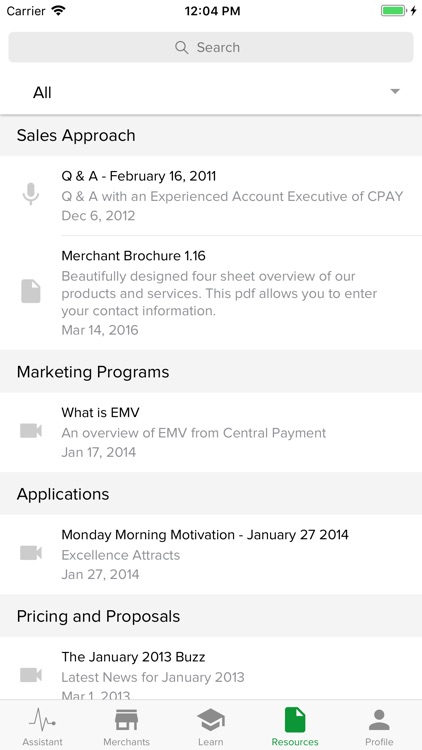
Task: Tap the video camera icon beside What is EMV
Action: 31,431
